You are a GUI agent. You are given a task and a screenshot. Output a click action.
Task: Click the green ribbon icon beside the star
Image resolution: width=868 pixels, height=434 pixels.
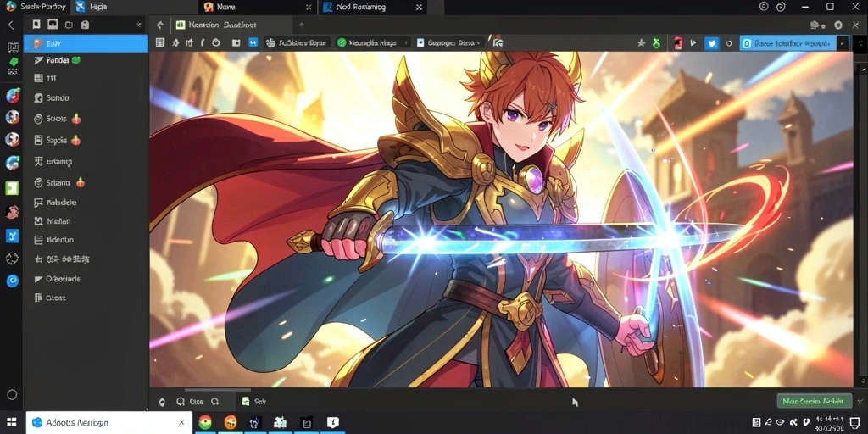[657, 43]
